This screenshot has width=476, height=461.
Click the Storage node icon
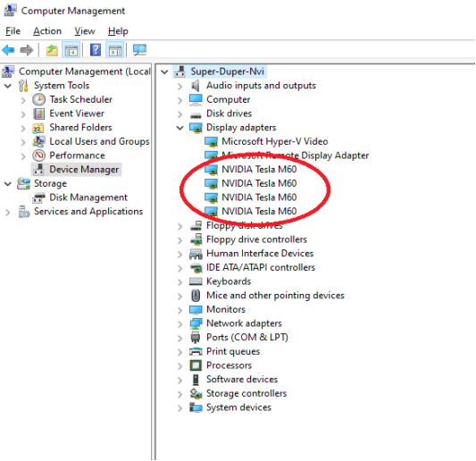pyautogui.click(x=23, y=183)
